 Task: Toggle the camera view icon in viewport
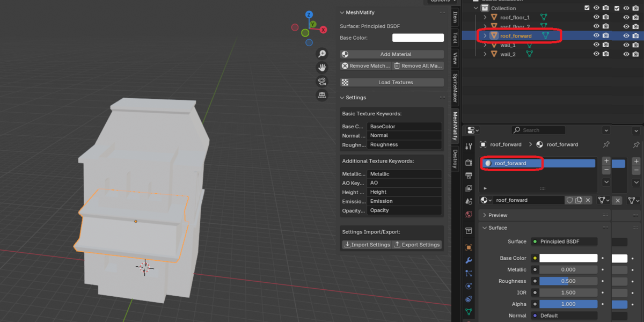pos(322,82)
